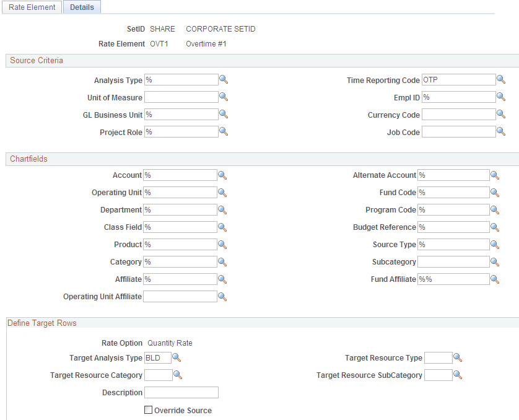
Task: Open the Job Code lookup prompt
Action: tap(501, 131)
